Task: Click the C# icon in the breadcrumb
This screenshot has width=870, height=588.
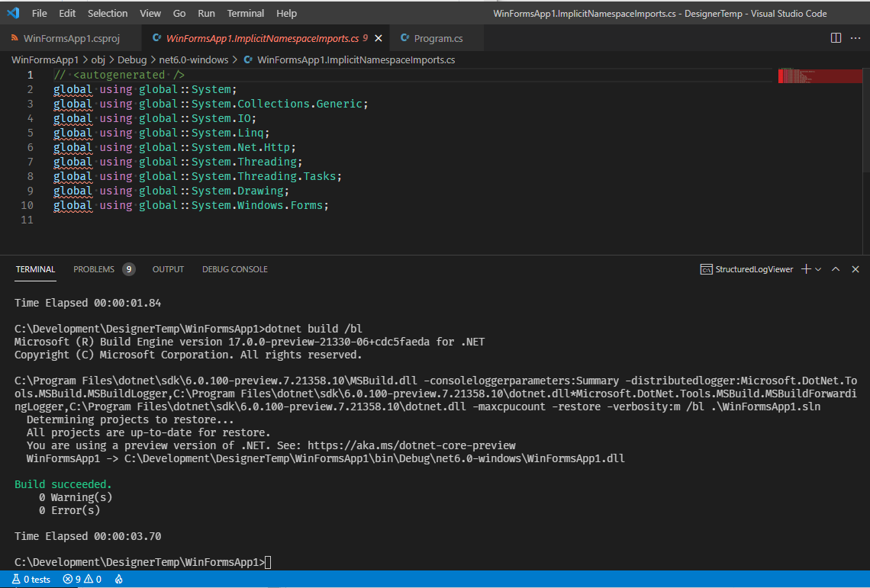Action: coord(248,59)
